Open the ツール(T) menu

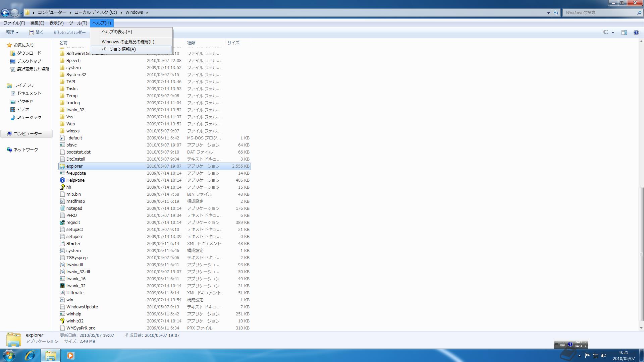coord(78,23)
